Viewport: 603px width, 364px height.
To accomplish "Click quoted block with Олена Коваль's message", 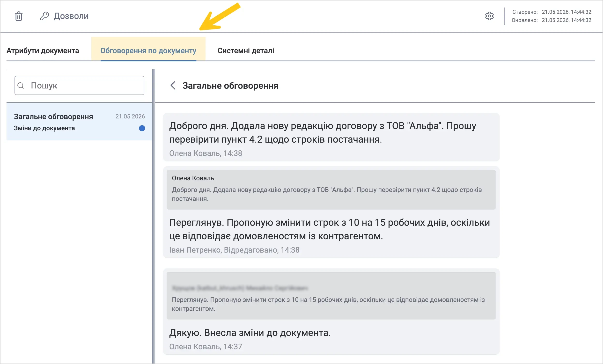I will tap(331, 189).
